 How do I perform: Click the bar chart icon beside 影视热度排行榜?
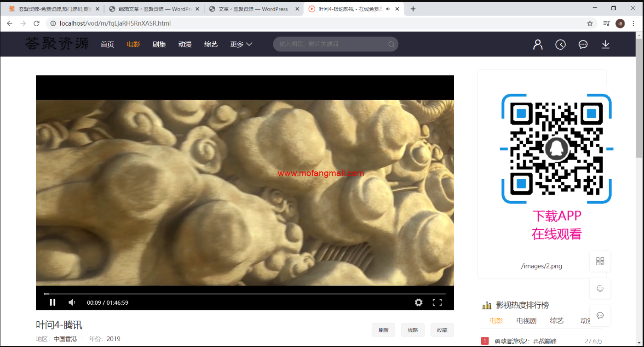click(487, 305)
